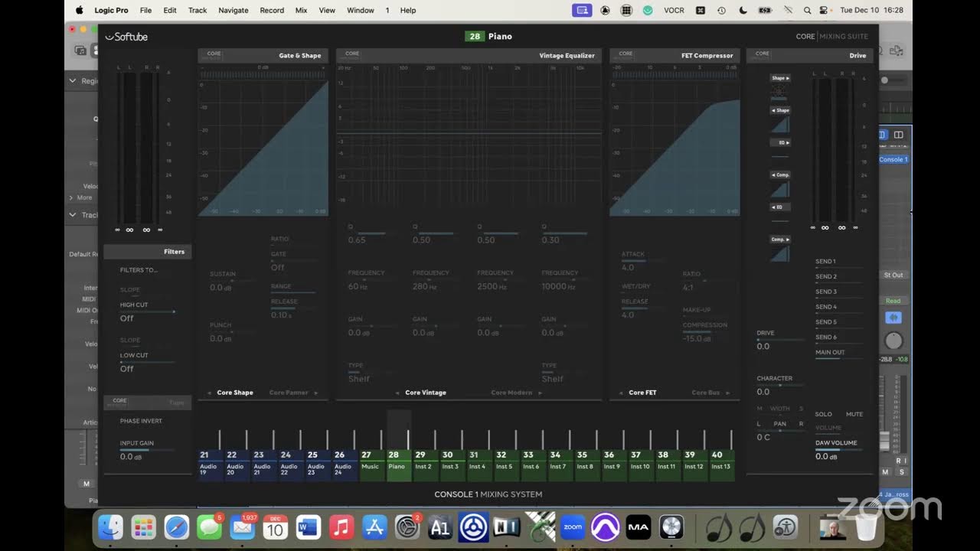Toggle Solo S on Logic channel strip

901,472
